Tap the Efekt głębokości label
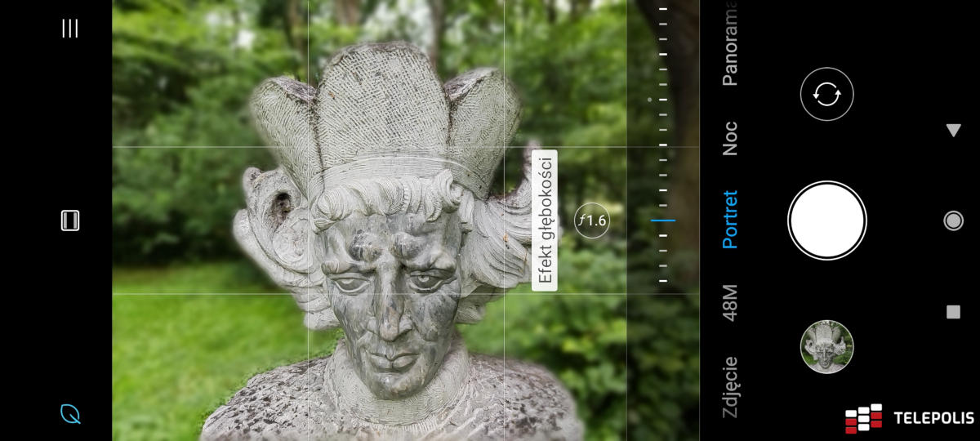 [x=545, y=220]
